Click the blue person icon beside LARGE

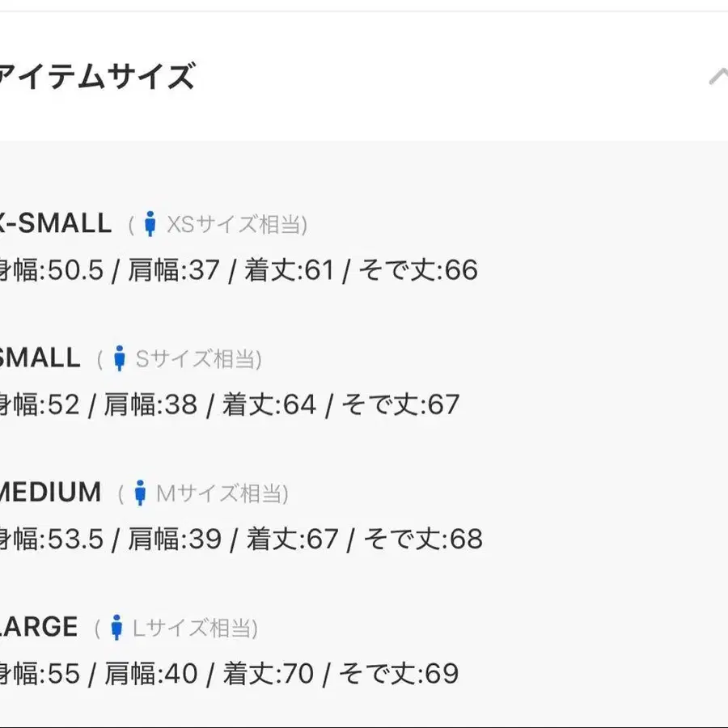[116, 627]
